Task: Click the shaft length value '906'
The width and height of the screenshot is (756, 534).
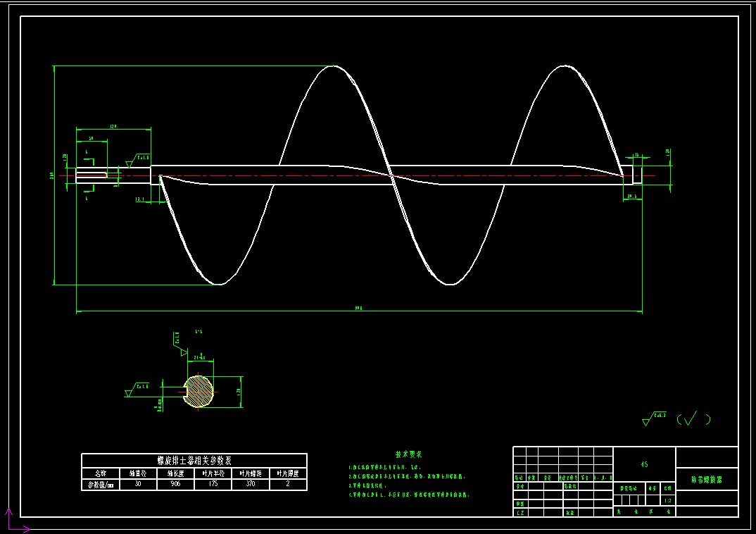Action: tap(175, 484)
